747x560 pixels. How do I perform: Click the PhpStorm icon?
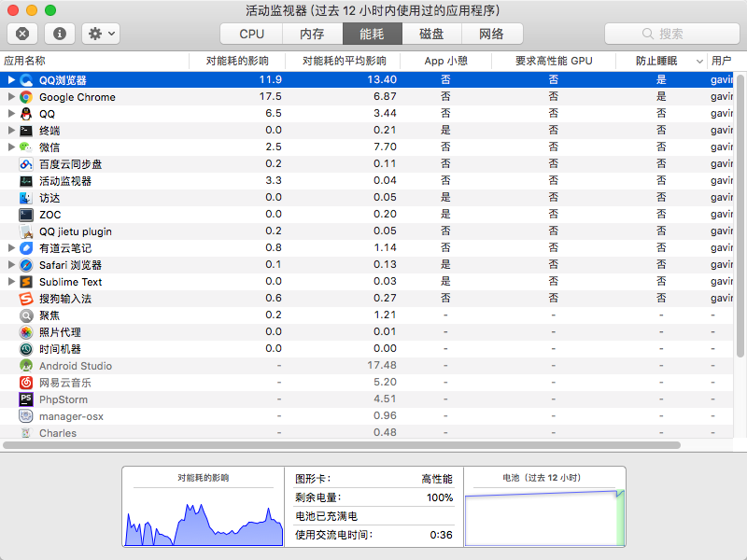(x=26, y=399)
